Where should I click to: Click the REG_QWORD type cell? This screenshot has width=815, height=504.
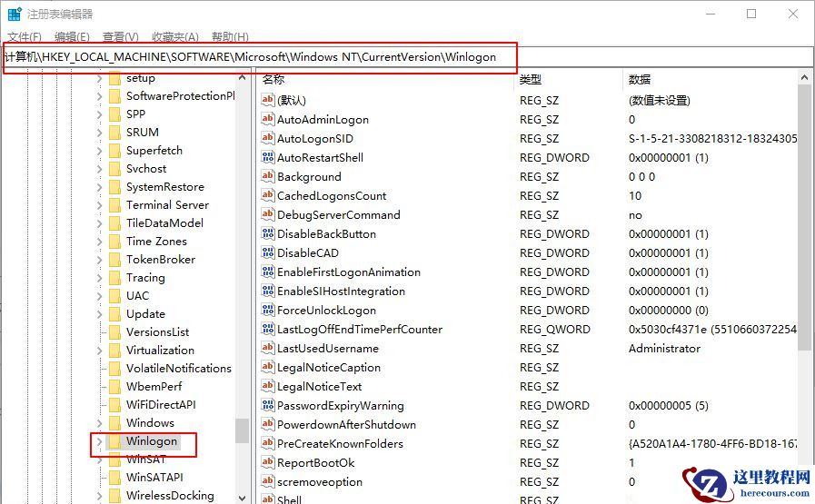(x=554, y=329)
